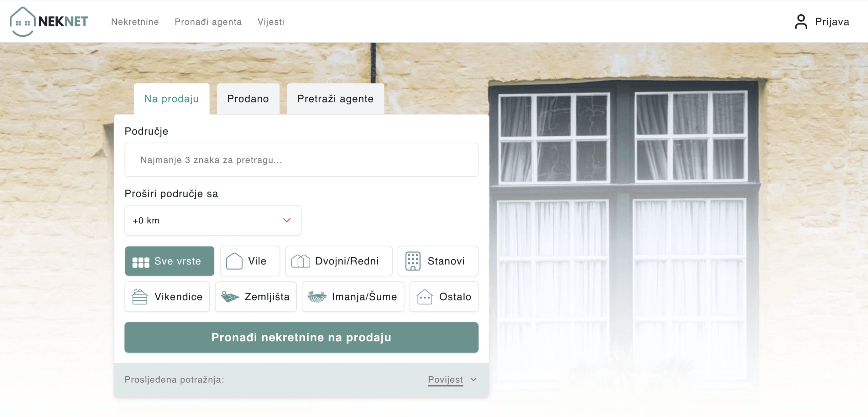Open the Pronađi agenta navigation link

[208, 22]
